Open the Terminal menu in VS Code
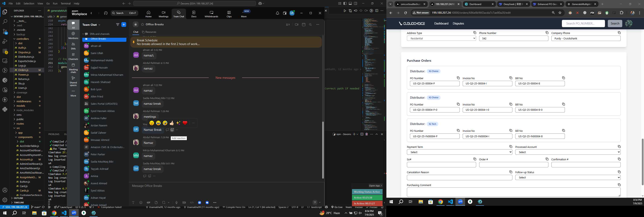This screenshot has height=217, width=644. [65, 3]
